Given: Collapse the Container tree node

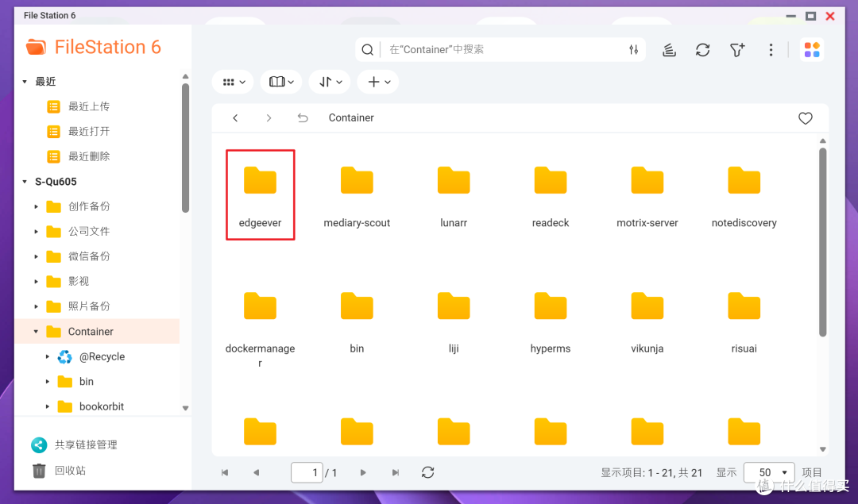Looking at the screenshot, I should (36, 332).
